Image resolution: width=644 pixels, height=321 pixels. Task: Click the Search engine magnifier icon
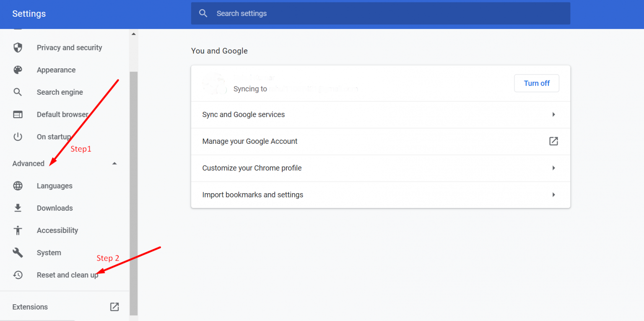18,92
